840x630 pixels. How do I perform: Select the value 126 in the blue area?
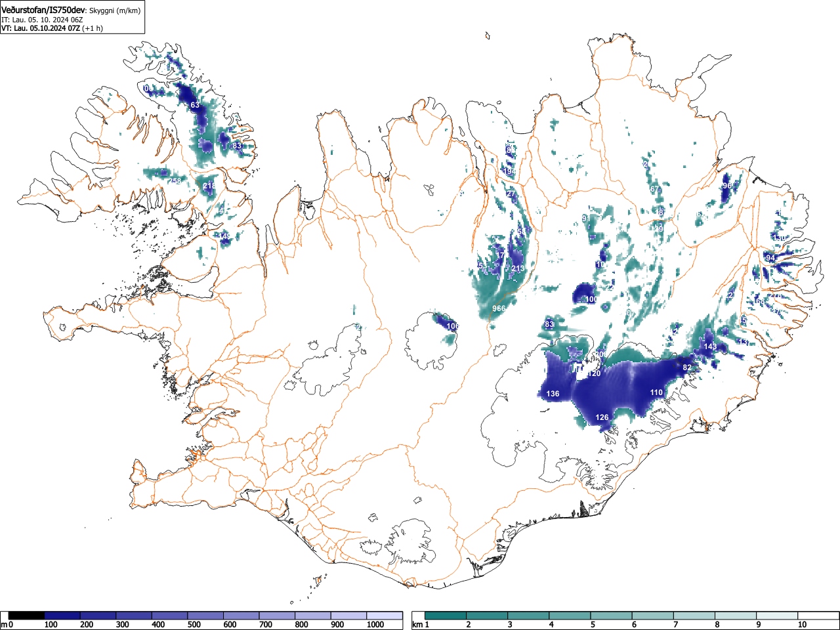602,417
